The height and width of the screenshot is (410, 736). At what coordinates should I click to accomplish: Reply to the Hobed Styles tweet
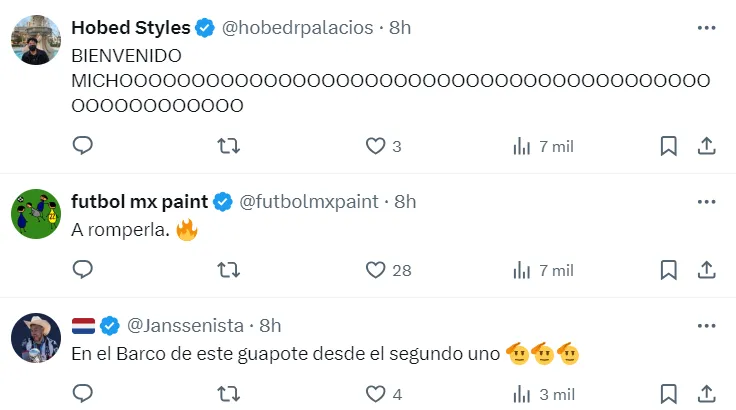tap(83, 146)
